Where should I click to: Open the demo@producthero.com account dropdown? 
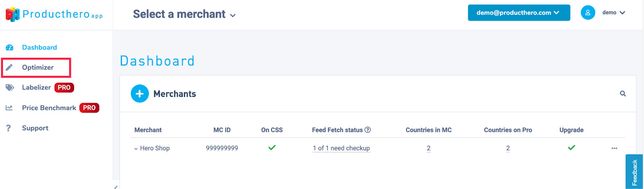coord(518,13)
